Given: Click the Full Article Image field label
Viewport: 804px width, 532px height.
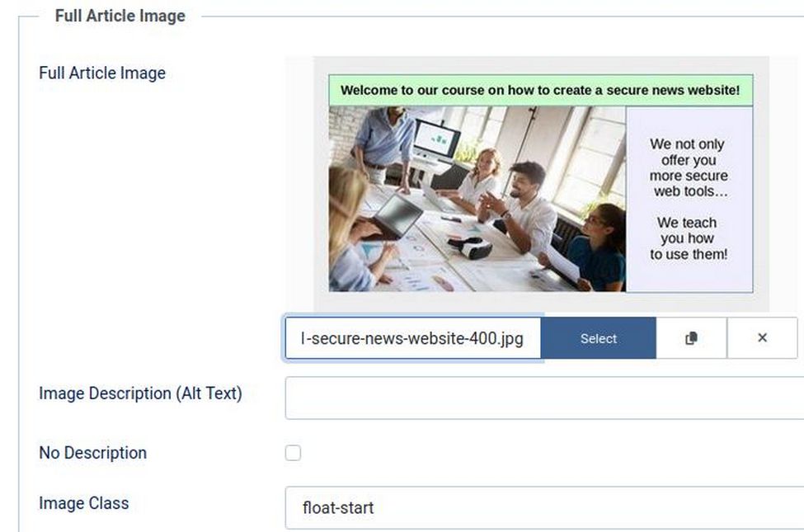Looking at the screenshot, I should 102,73.
